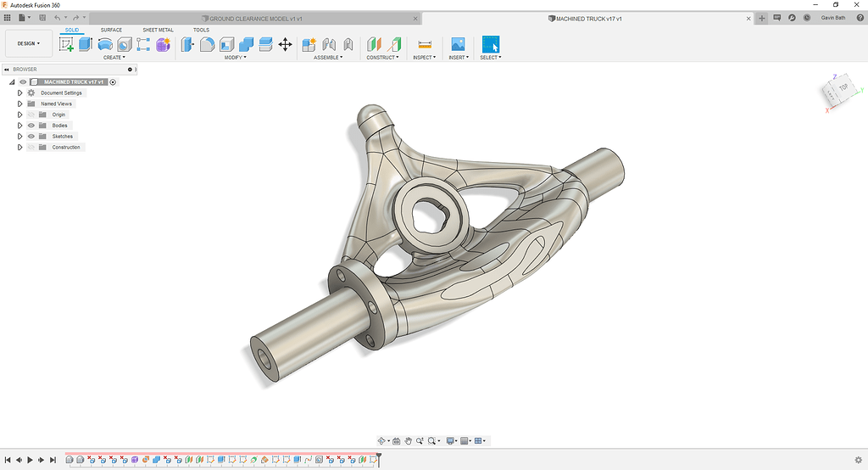Expand the Sketches folder

click(20, 137)
